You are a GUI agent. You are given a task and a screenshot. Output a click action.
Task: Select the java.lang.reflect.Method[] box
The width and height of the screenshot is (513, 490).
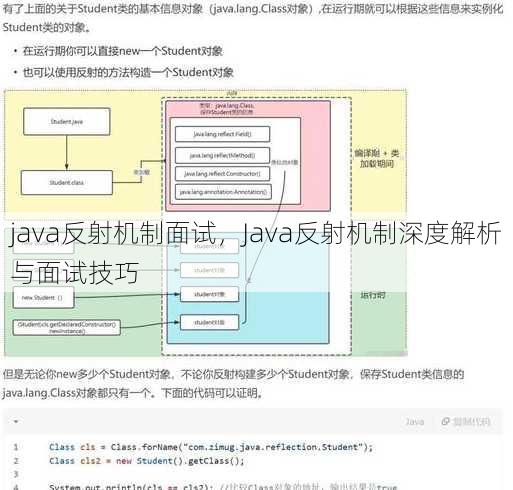click(222, 155)
